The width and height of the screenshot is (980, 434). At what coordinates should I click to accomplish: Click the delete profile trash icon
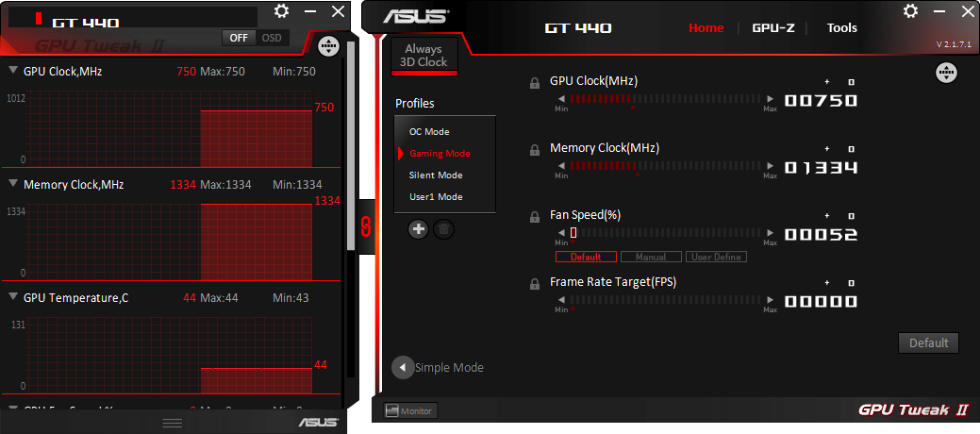[443, 228]
